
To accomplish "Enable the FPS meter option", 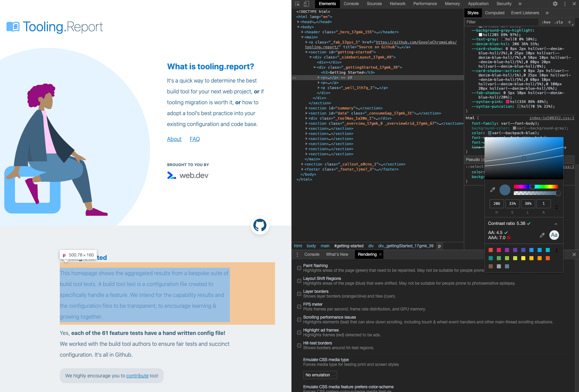I will [x=299, y=306].
